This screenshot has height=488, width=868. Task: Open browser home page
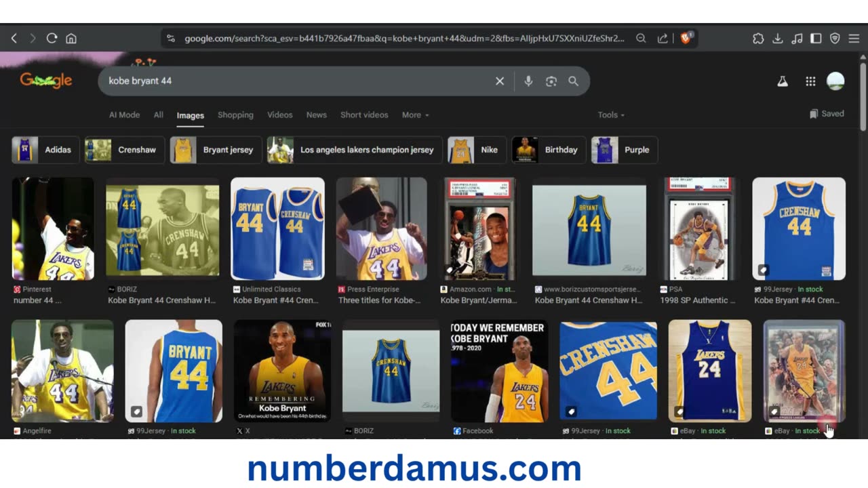71,39
